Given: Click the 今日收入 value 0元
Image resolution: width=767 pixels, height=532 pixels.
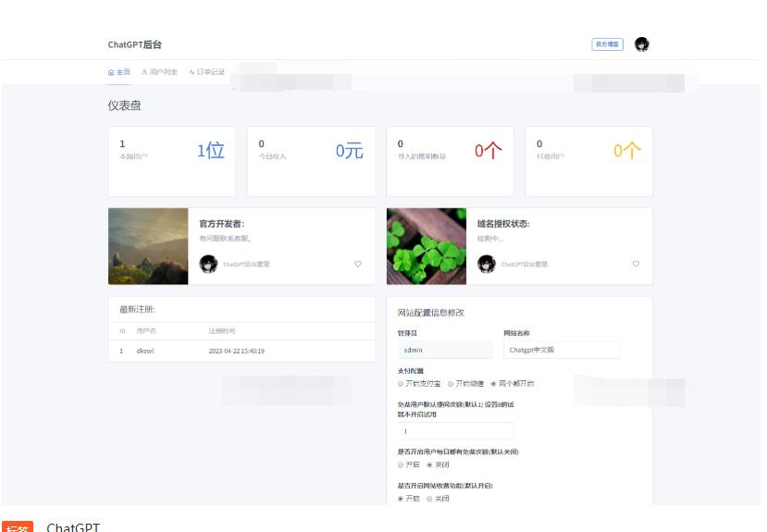Looking at the screenshot, I should 349,151.
